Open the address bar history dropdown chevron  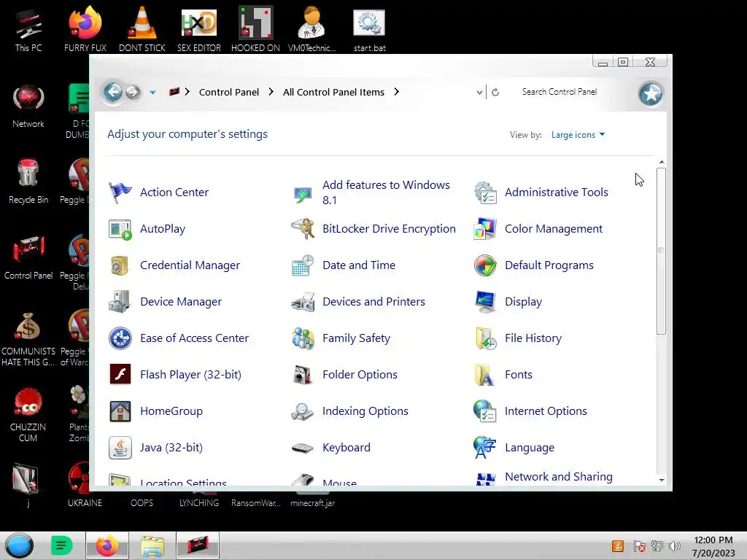(x=479, y=93)
